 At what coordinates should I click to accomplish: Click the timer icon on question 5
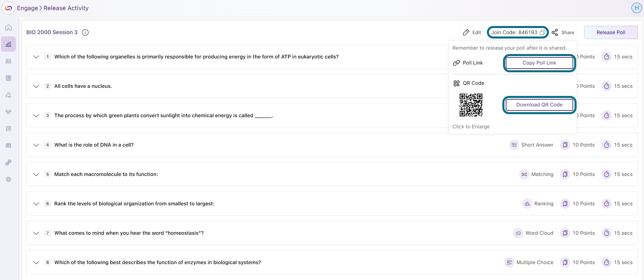(607, 174)
